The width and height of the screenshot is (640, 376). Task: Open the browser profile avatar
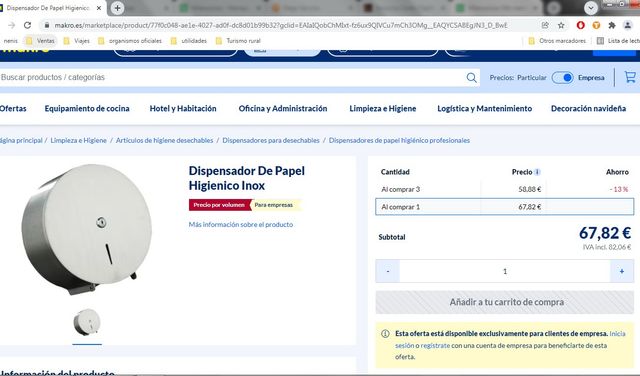(628, 25)
